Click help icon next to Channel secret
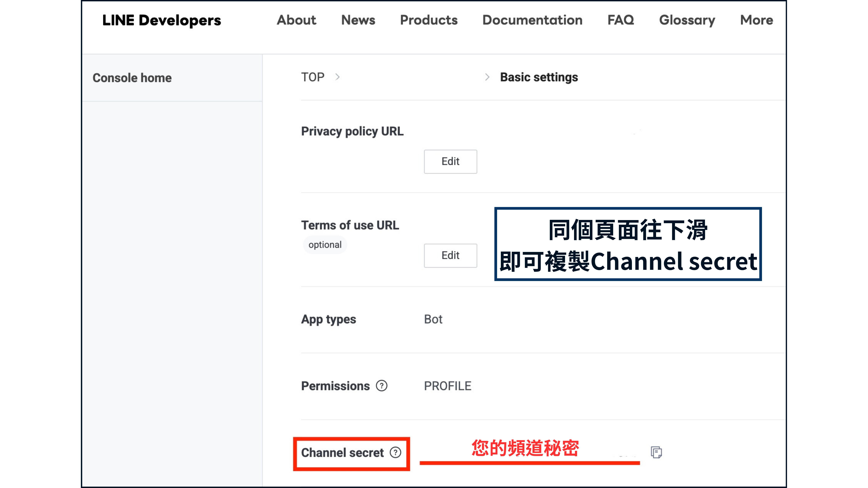The width and height of the screenshot is (868, 488). tap(395, 452)
